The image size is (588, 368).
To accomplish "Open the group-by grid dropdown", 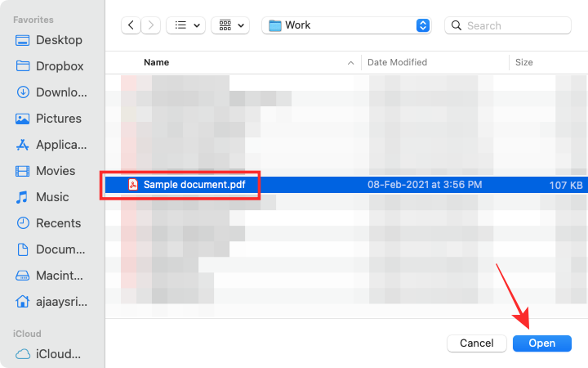I will [x=230, y=25].
